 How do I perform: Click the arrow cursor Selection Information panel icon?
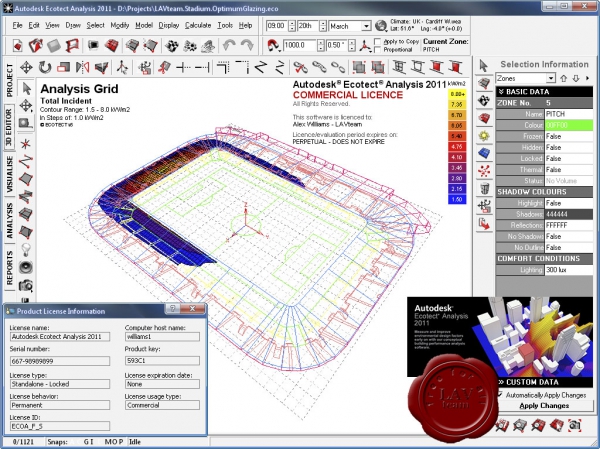[483, 66]
